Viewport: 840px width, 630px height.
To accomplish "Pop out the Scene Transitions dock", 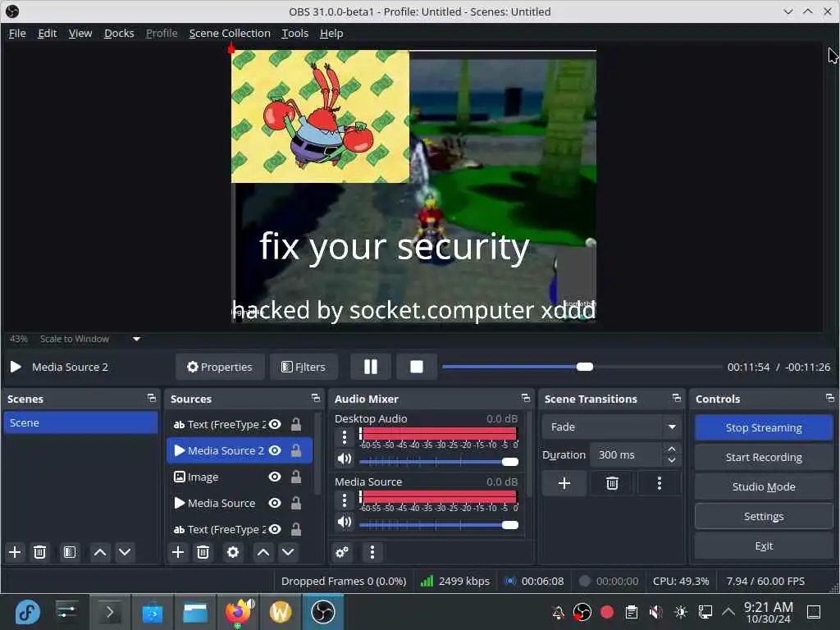I will 677,398.
